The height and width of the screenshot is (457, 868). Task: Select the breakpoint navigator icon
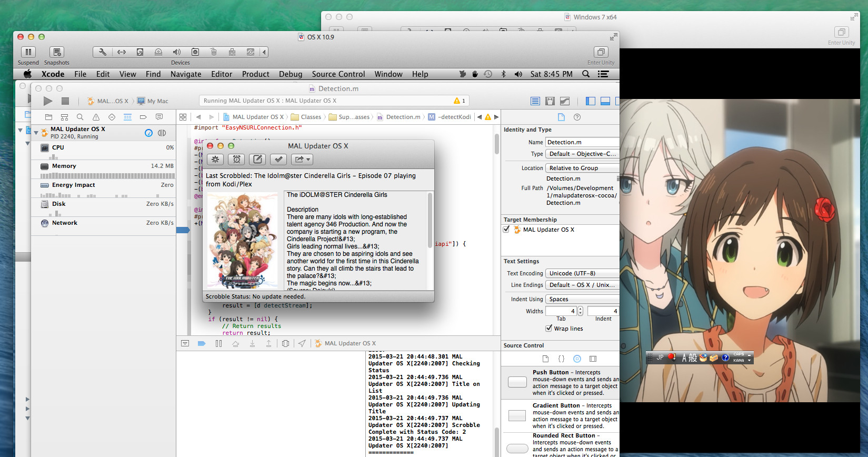[143, 117]
